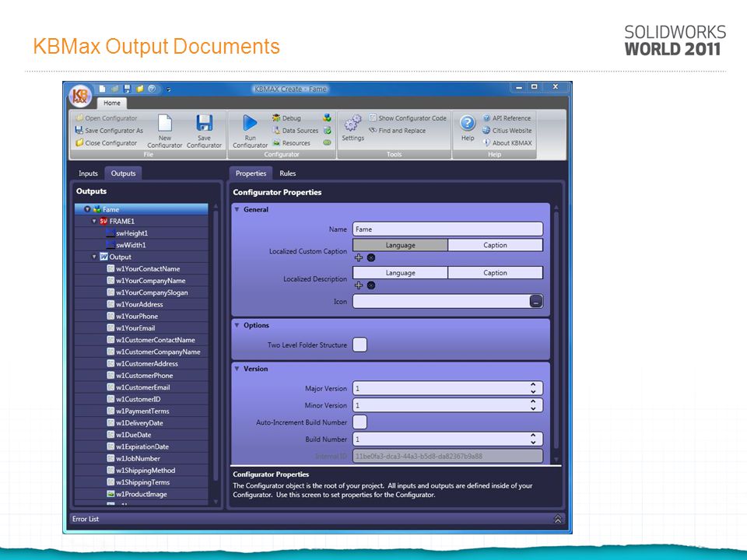
Task: Click Caption header under Localized Description
Action: pos(496,273)
